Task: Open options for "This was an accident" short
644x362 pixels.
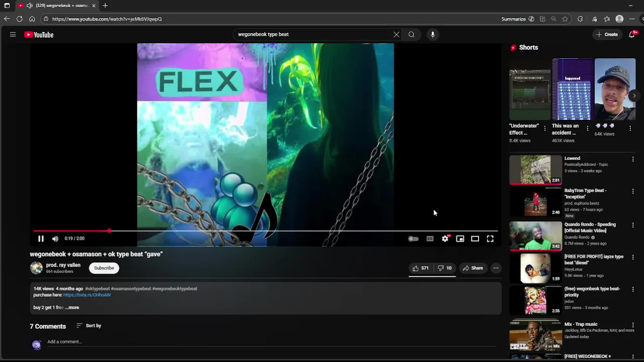Action: [588, 129]
